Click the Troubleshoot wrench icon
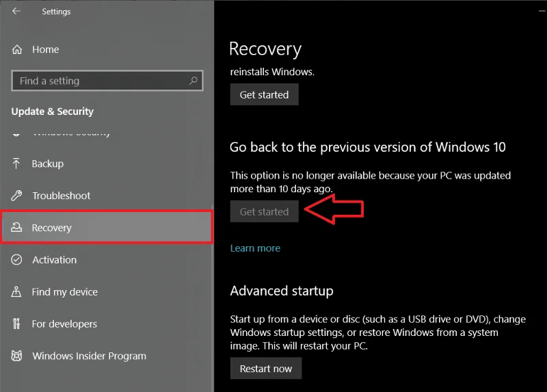This screenshot has width=547, height=392. [x=16, y=196]
